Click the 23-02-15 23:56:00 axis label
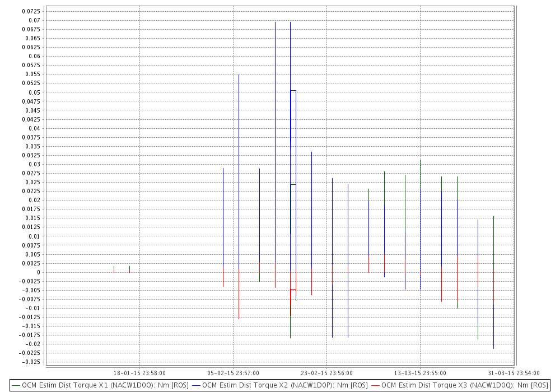Image resolution: width=560 pixels, height=392 pixels. click(x=327, y=373)
